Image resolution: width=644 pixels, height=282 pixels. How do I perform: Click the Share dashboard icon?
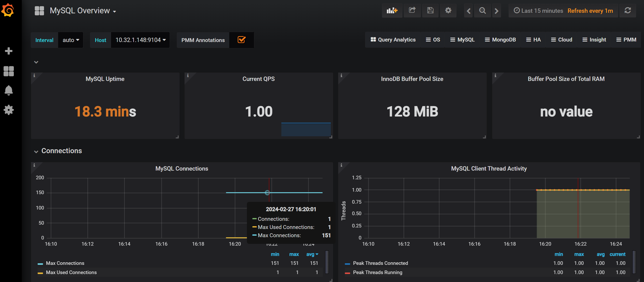click(412, 11)
